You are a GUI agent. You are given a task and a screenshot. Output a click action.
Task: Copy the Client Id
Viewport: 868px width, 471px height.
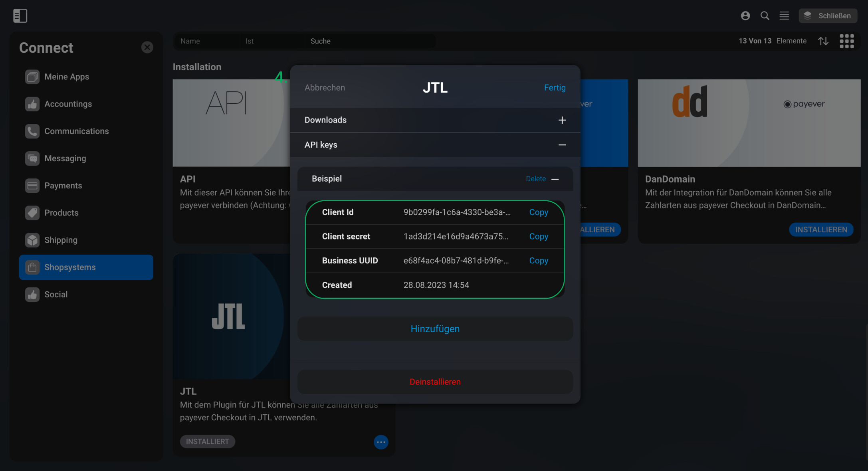pyautogui.click(x=539, y=212)
